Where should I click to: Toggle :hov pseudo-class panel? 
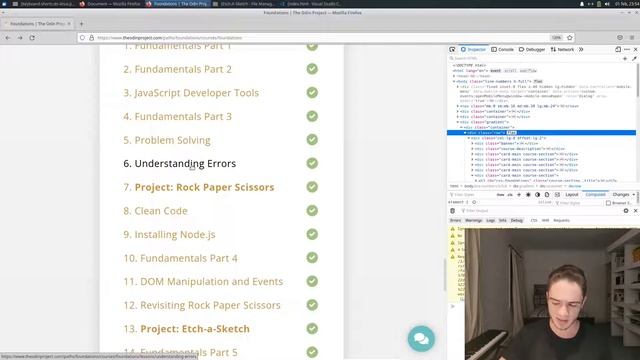(x=500, y=195)
